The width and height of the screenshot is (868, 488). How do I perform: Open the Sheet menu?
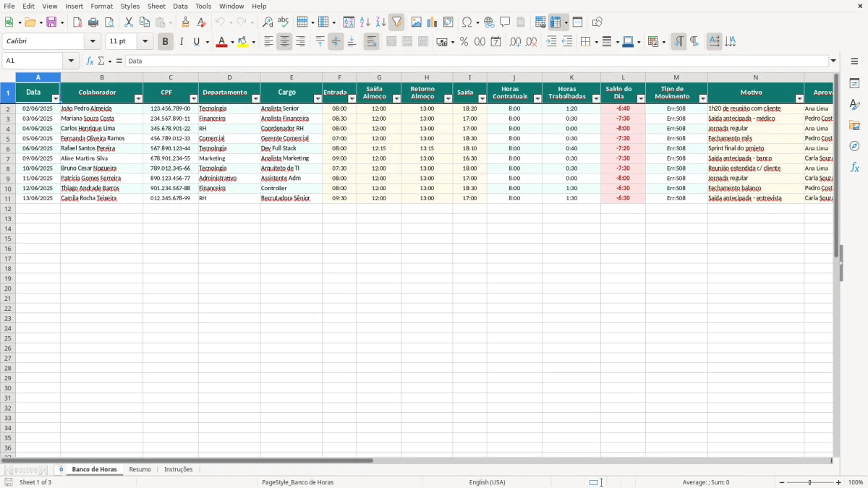pyautogui.click(x=156, y=6)
